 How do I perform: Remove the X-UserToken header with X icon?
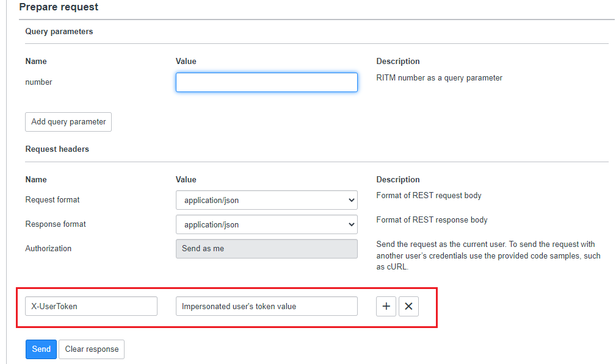[x=408, y=306]
